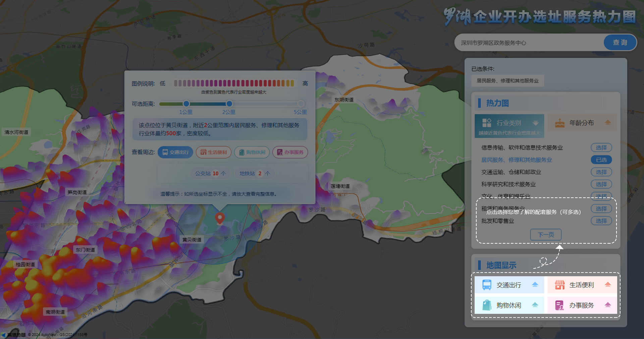Go to next page with 下一页
Viewport: 644px width, 339px height.
pos(546,235)
